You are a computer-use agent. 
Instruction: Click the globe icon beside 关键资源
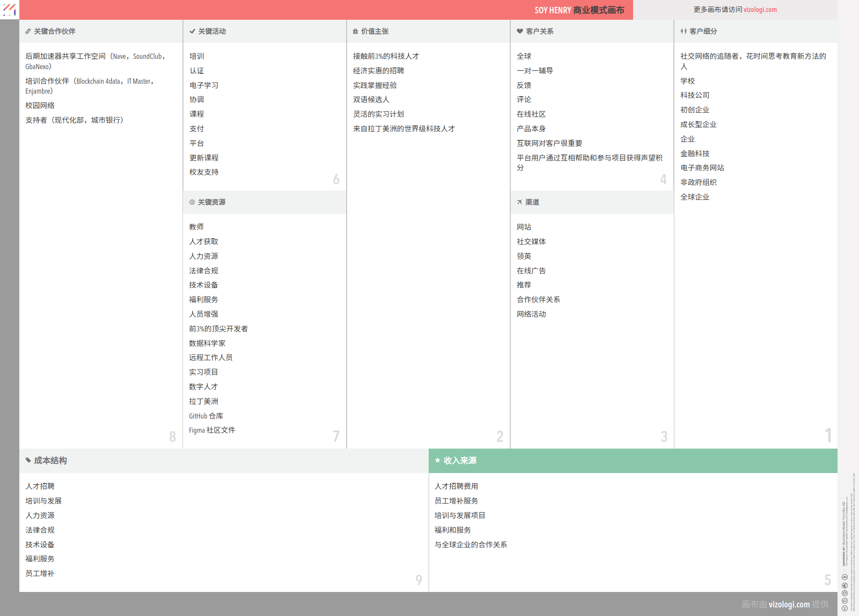point(192,202)
